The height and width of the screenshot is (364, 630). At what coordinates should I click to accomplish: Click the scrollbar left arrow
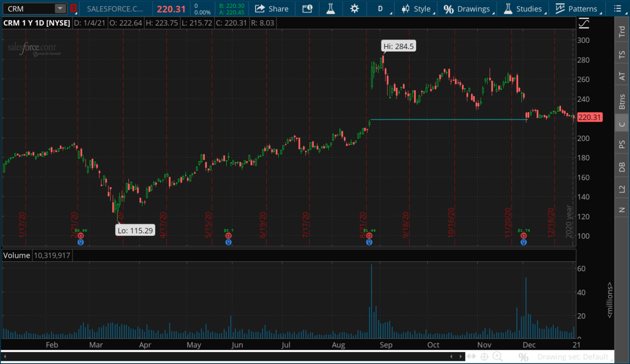4,357
